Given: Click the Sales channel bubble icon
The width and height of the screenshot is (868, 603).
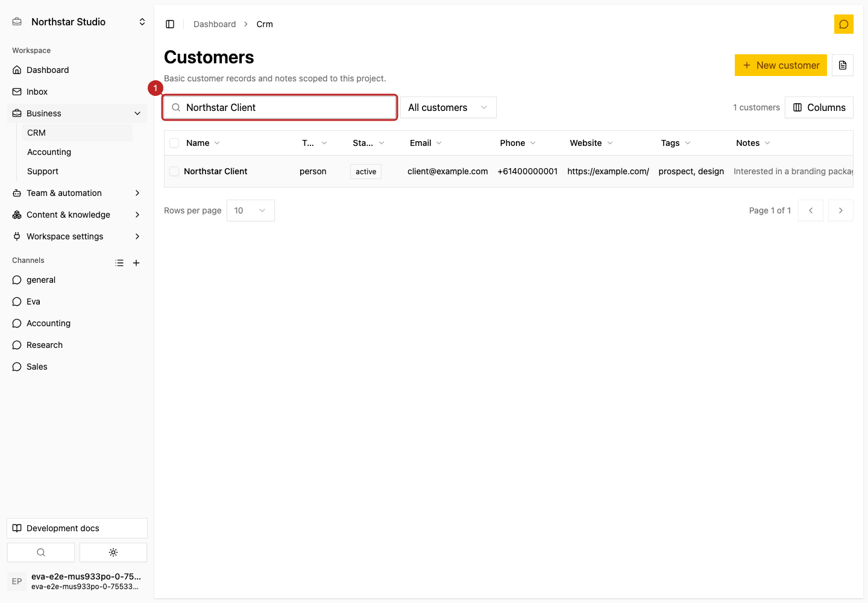Looking at the screenshot, I should coord(17,367).
